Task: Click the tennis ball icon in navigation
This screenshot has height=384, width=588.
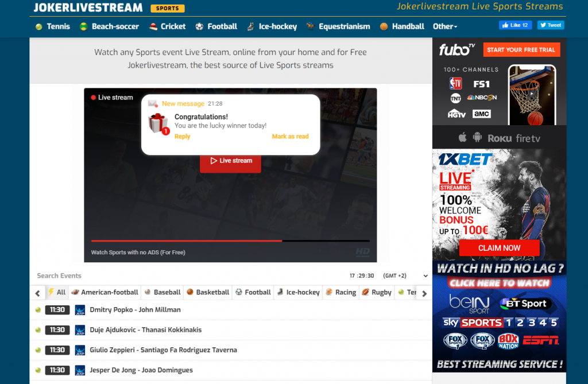Action: (x=38, y=26)
